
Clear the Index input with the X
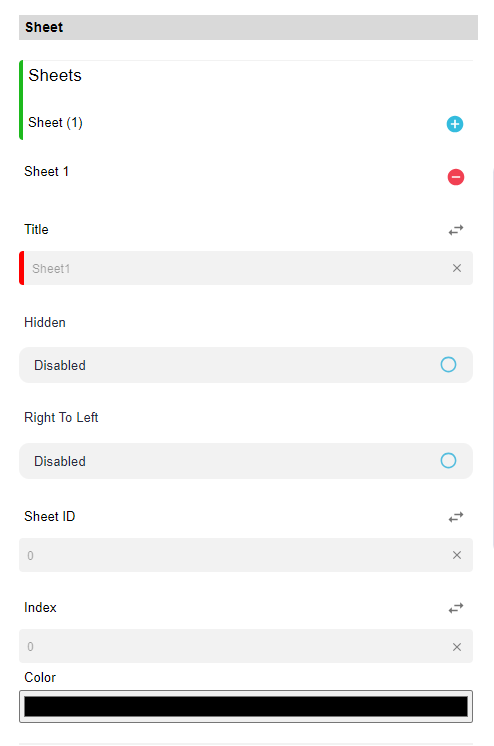(x=457, y=647)
